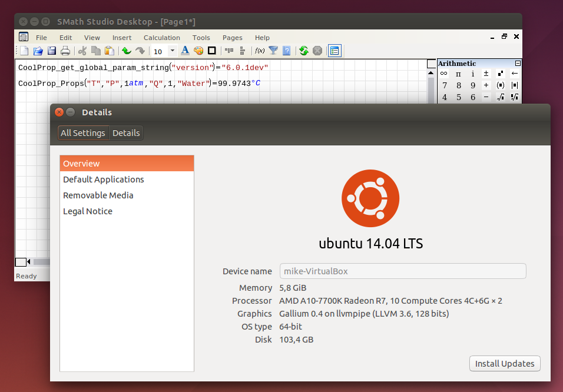Open the color palette icon
This screenshot has height=392, width=563.
198,51
